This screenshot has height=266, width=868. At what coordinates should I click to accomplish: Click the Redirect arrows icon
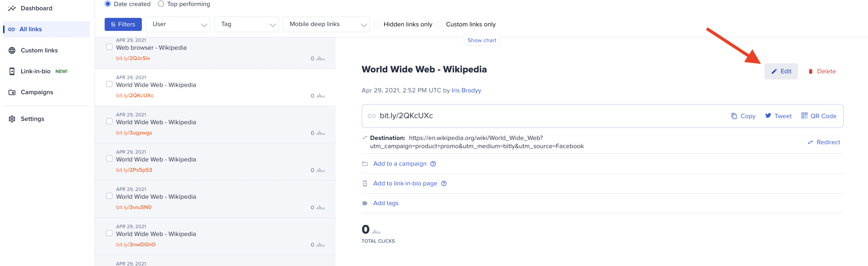pos(810,142)
